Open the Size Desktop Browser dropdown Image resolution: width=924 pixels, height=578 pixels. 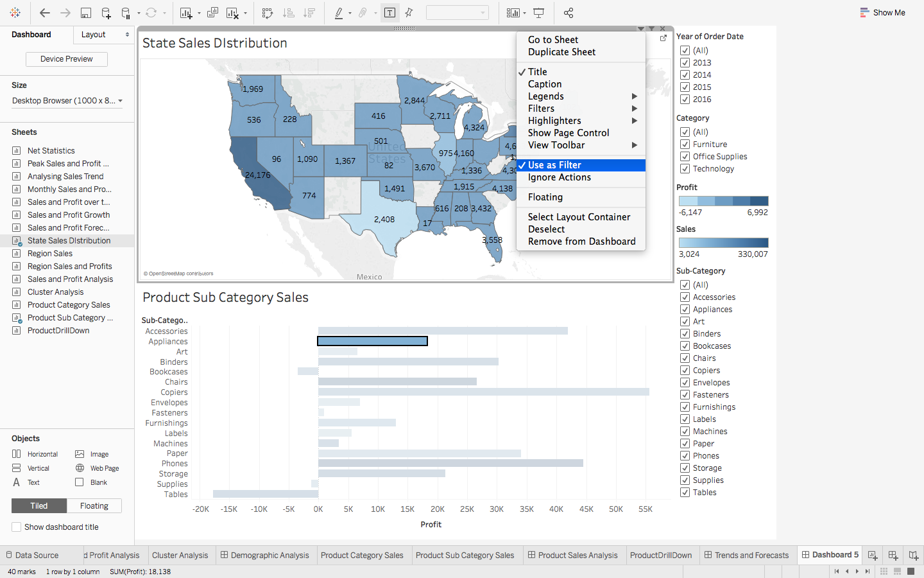click(x=67, y=101)
